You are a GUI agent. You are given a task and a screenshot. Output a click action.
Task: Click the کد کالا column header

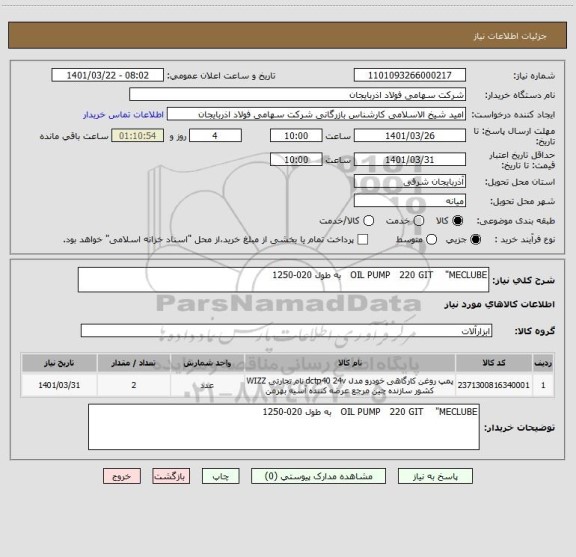point(494,363)
